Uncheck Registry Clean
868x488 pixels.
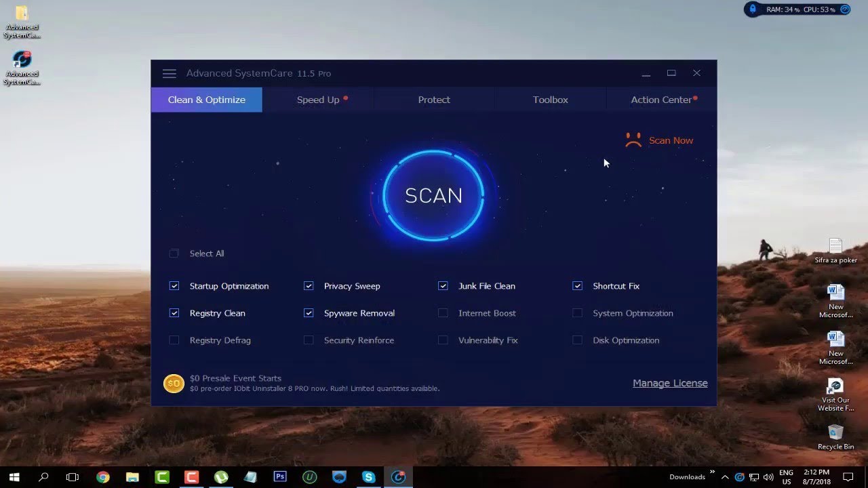click(174, 313)
